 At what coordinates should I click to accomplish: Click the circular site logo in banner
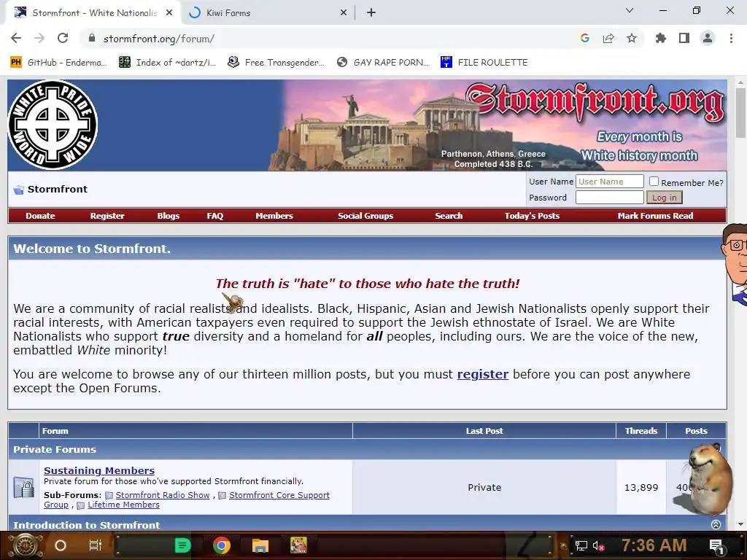53,125
